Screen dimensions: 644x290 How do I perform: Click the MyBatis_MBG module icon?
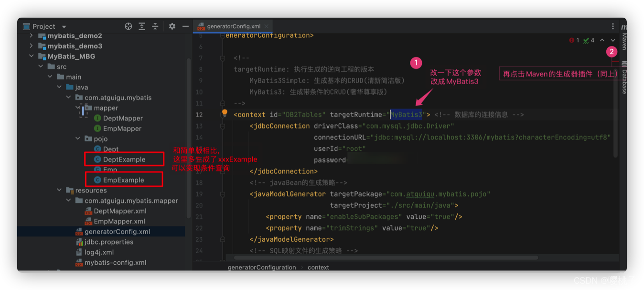pos(42,56)
